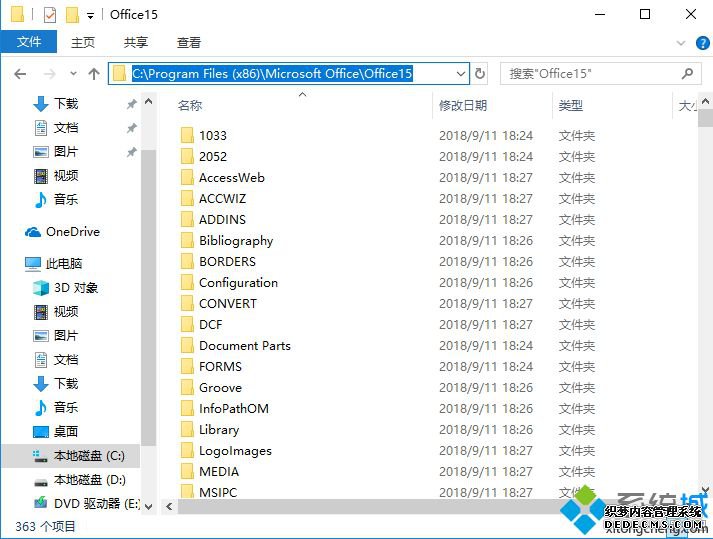Select 此电脑 in navigation pane
The image size is (713, 539).
click(54, 263)
